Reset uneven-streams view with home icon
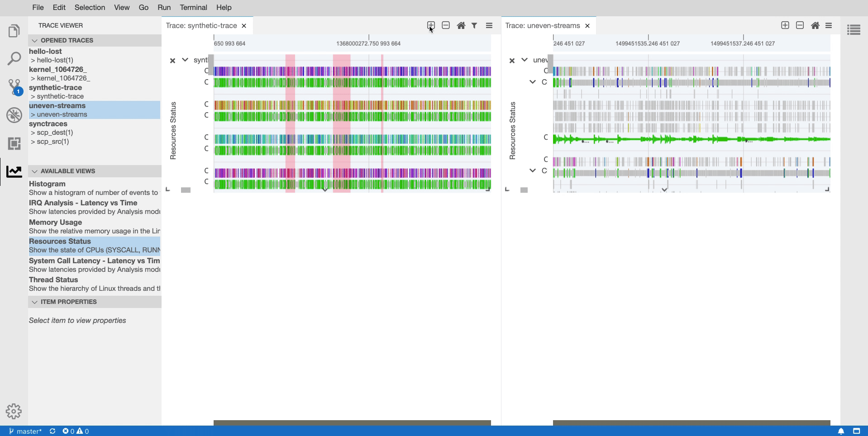The width and height of the screenshot is (868, 436). tap(815, 25)
